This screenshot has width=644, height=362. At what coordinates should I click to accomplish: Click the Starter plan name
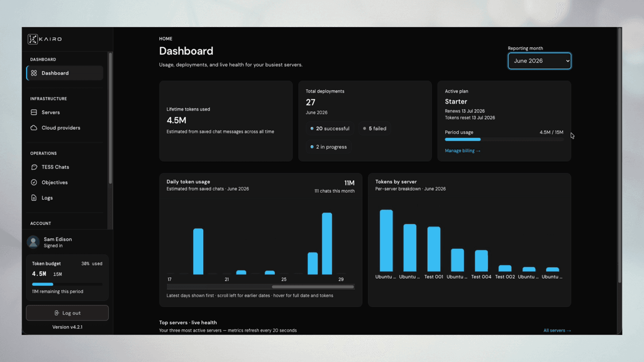(456, 102)
